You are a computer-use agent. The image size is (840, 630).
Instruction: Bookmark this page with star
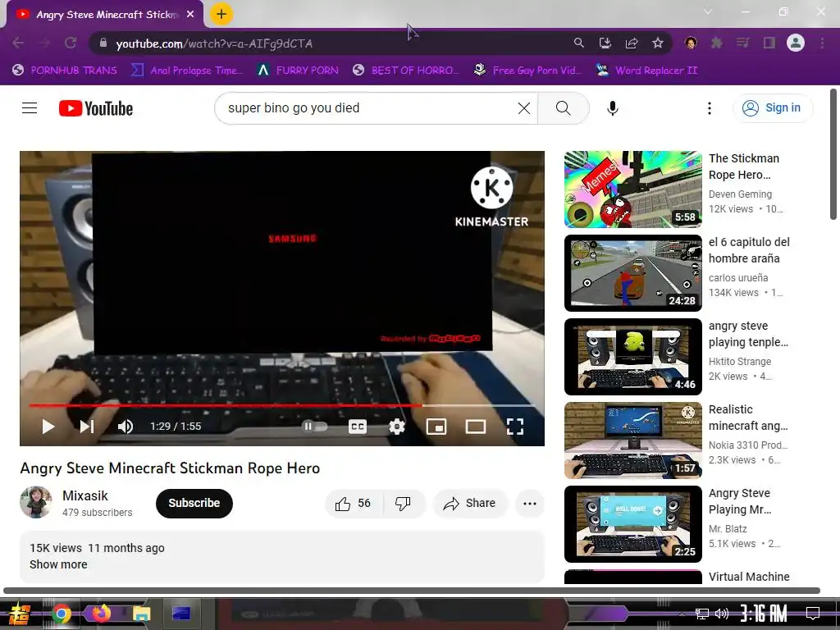click(x=658, y=43)
